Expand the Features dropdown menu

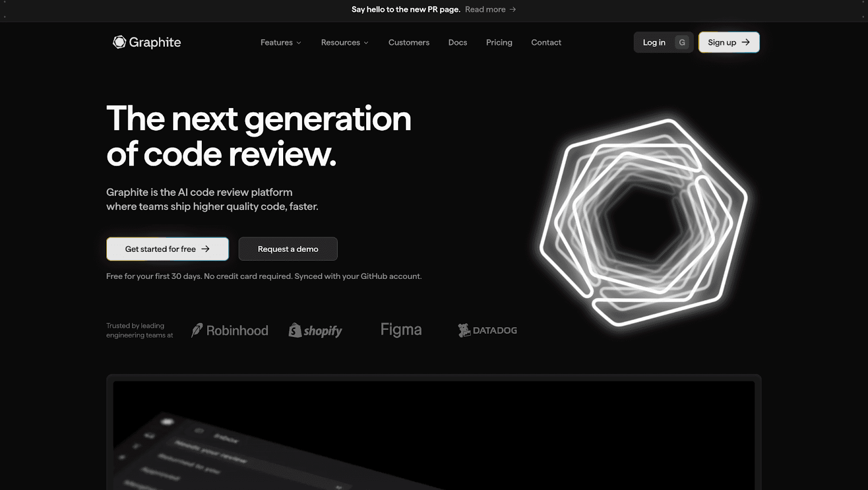tap(280, 42)
